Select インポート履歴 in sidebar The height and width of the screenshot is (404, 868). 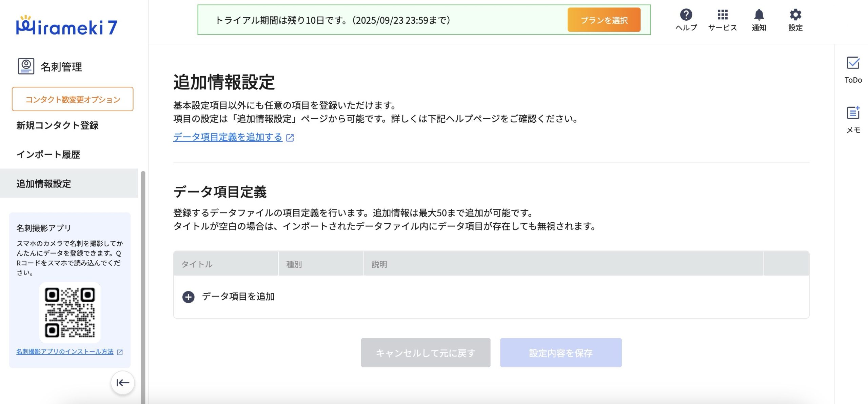pyautogui.click(x=48, y=155)
